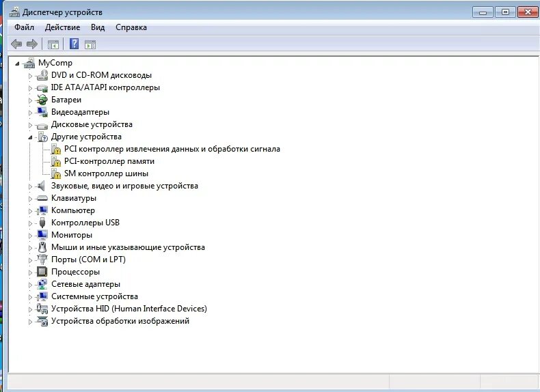Image resolution: width=540 pixels, height=392 pixels.
Task: Click the Диспетчер устройств title bar icon
Action: [14, 12]
